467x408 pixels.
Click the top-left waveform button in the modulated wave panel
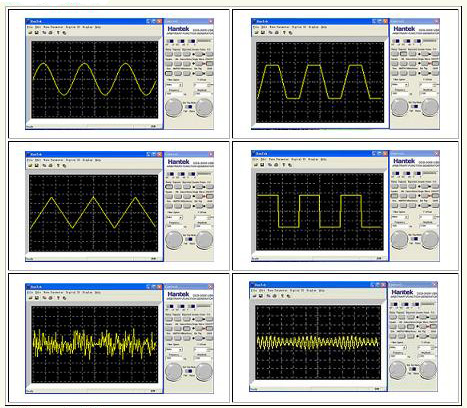click(393, 317)
